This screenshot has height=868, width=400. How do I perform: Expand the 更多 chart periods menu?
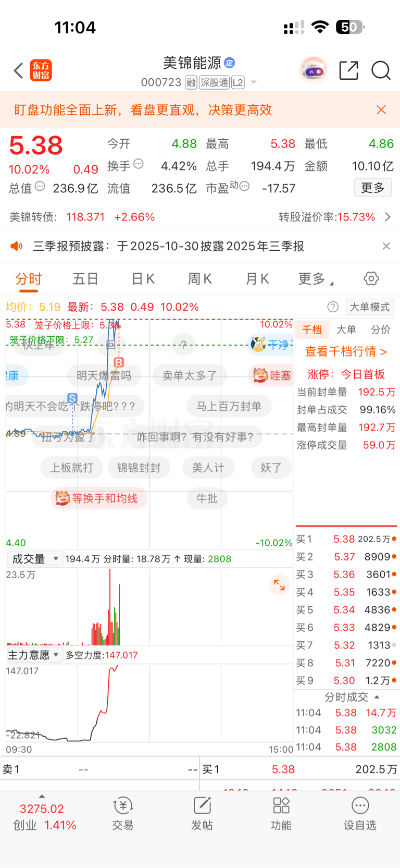316,279
